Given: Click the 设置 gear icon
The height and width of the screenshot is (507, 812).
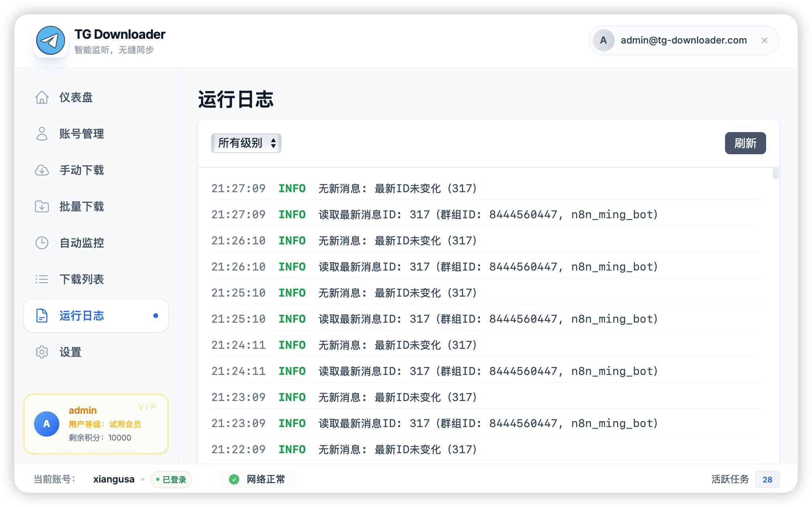Looking at the screenshot, I should [x=42, y=352].
